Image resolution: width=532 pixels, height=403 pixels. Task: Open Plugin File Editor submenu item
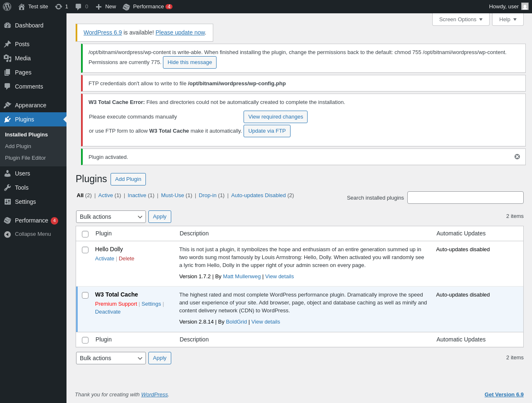click(25, 158)
